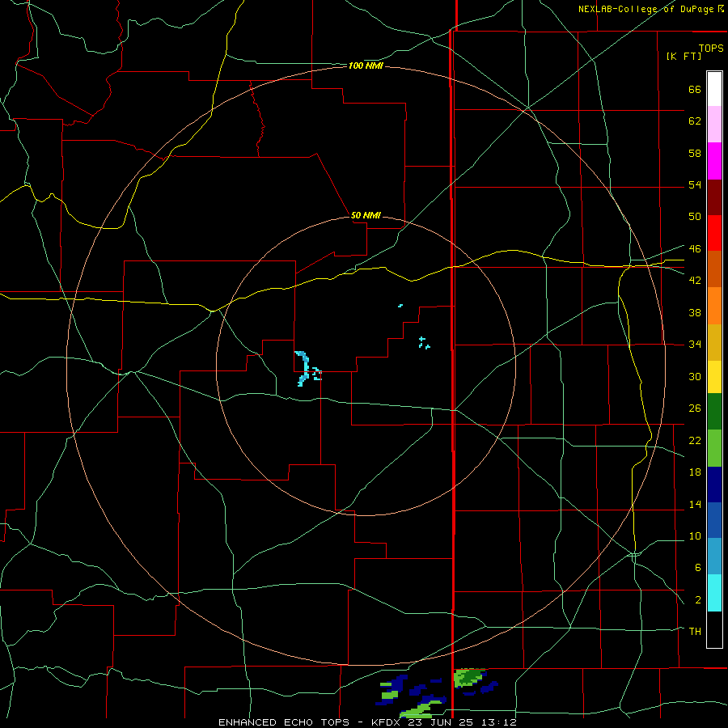Click the legend value 34
This screenshot has height=728, width=728.
695,345
